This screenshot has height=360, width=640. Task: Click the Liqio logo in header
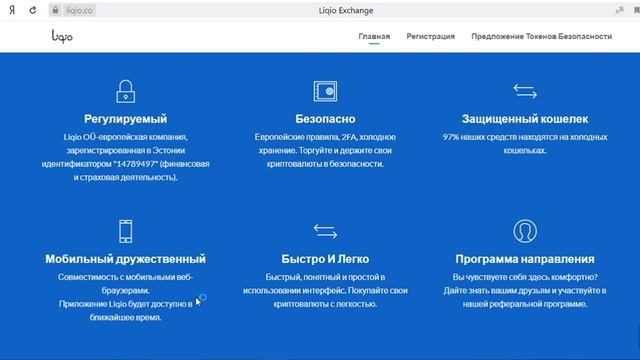62,36
